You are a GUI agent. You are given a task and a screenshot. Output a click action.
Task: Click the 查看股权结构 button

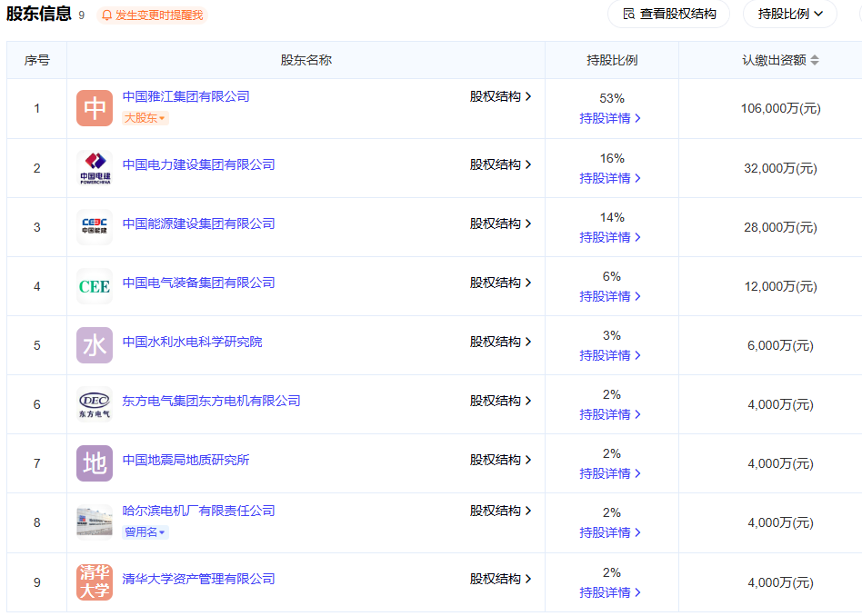(668, 15)
